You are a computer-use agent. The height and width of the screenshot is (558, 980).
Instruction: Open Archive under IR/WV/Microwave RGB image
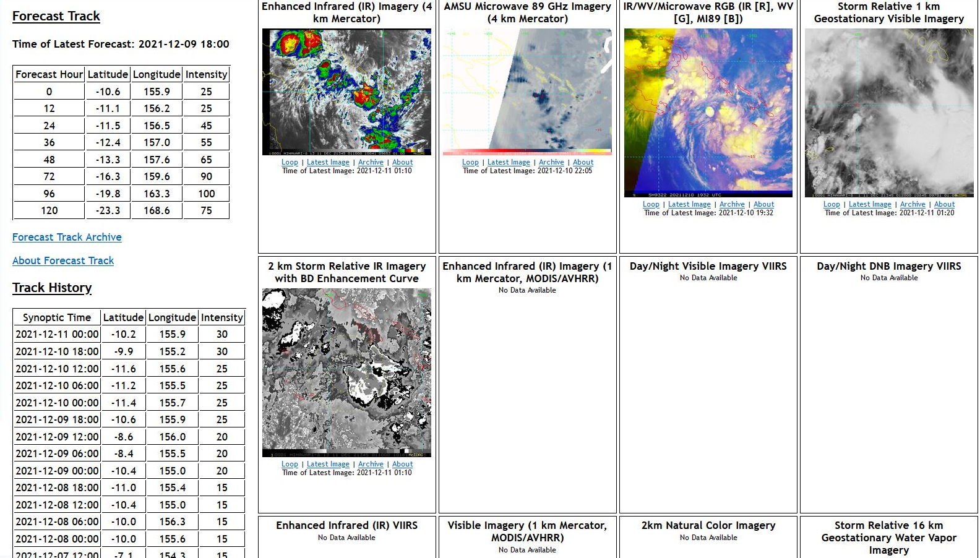pos(732,204)
